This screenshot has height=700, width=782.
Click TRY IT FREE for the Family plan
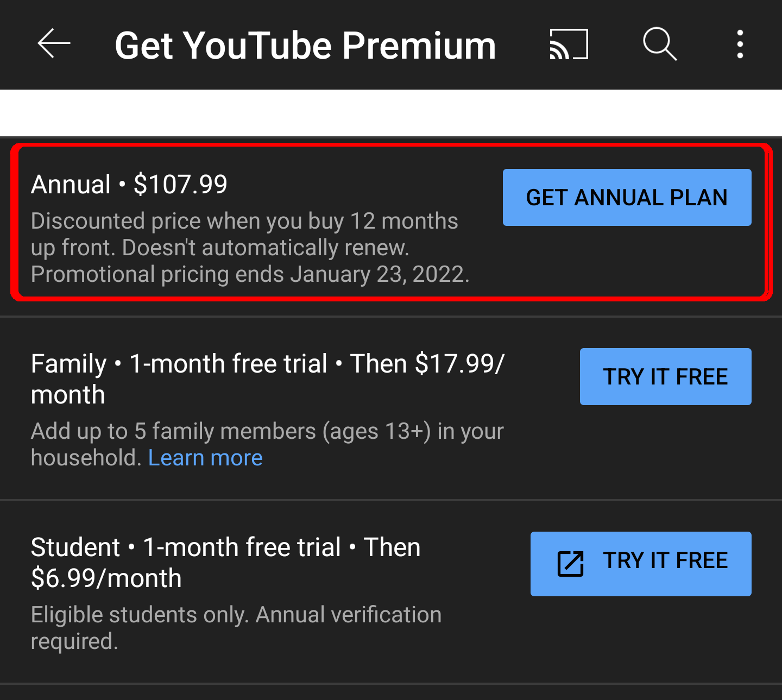click(666, 376)
